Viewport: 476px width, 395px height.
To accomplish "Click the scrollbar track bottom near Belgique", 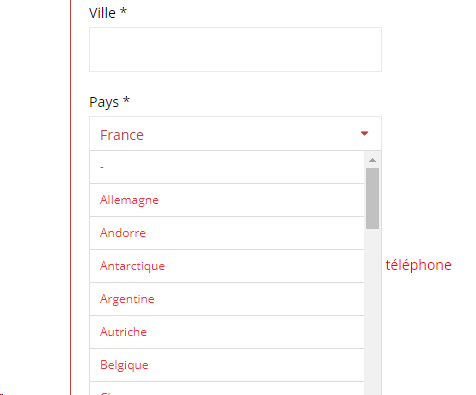I will pyautogui.click(x=372, y=365).
